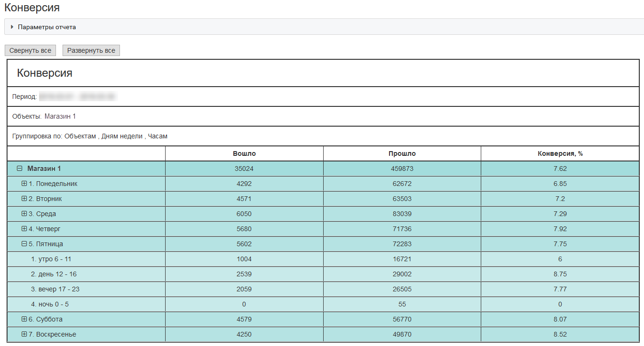Screen dimensions: 644x346
Task: Collapse the Пятница row
Action: tap(24, 244)
